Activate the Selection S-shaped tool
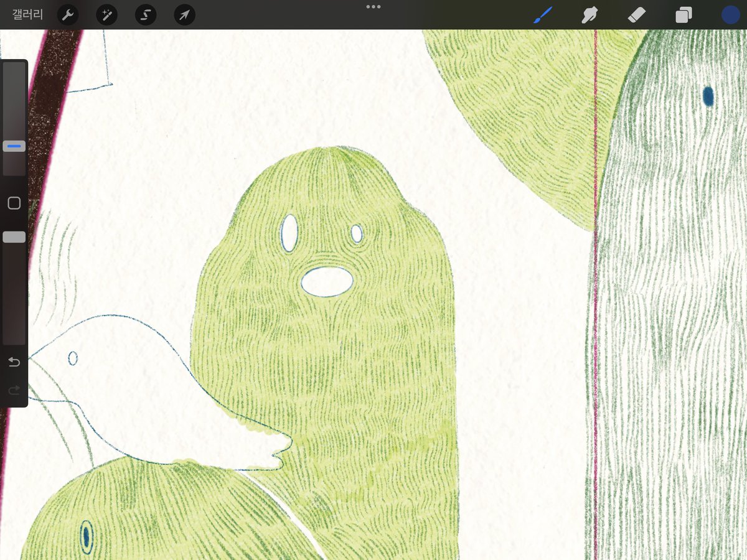This screenshot has width=747, height=560. pos(146,15)
